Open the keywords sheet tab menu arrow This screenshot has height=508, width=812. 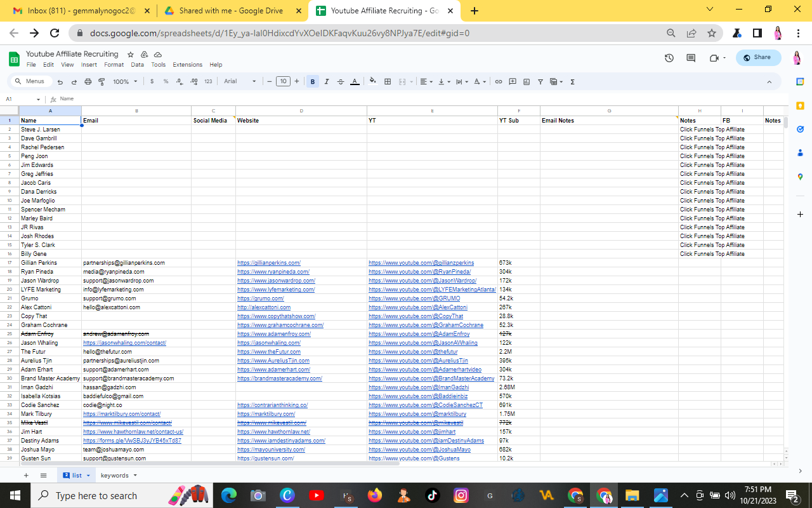pos(135,476)
